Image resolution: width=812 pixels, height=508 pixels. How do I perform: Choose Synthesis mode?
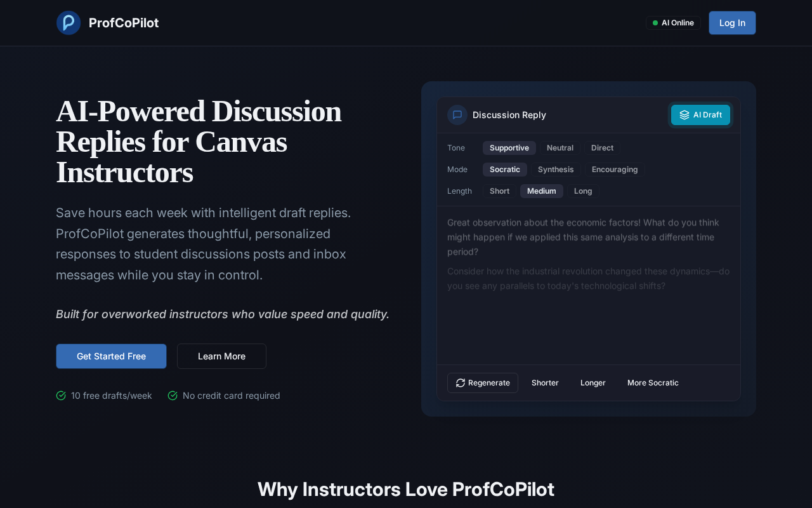pos(556,170)
